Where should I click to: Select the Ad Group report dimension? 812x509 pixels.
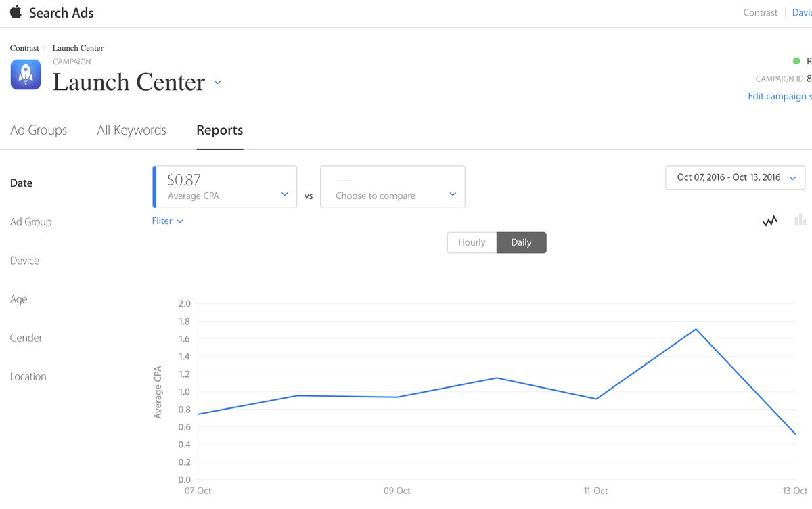point(31,222)
